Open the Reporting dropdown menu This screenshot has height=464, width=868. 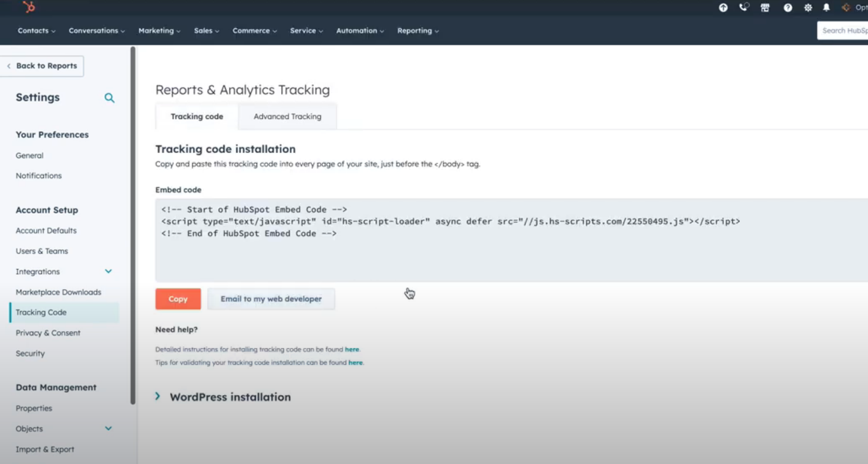coord(418,31)
